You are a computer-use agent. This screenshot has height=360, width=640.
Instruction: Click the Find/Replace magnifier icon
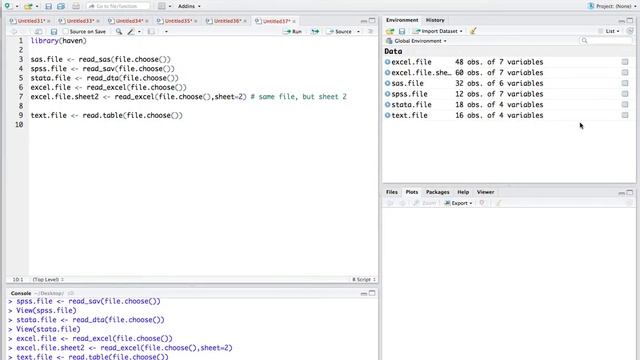pos(119,31)
